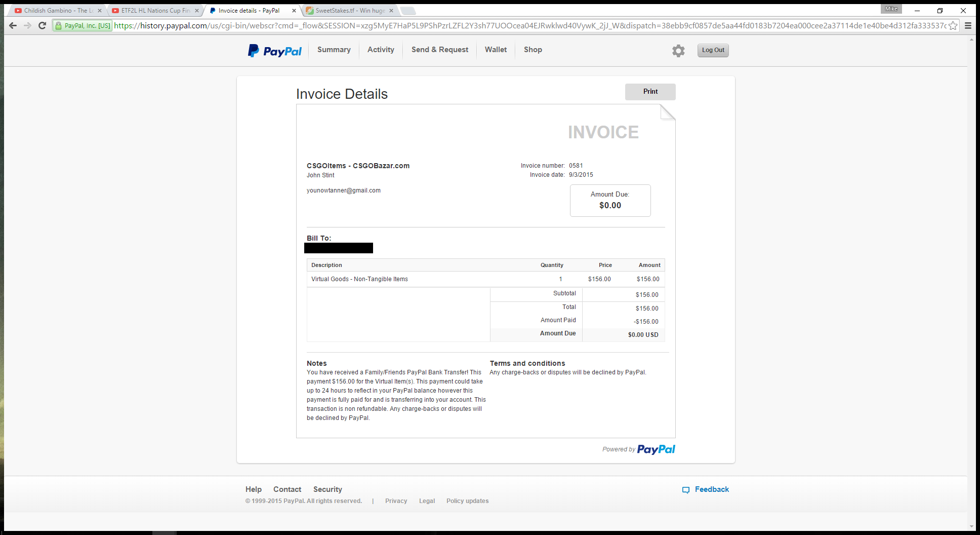Close the ETF2L HL Nations Cup tab
The image size is (980, 535).
tap(197, 11)
